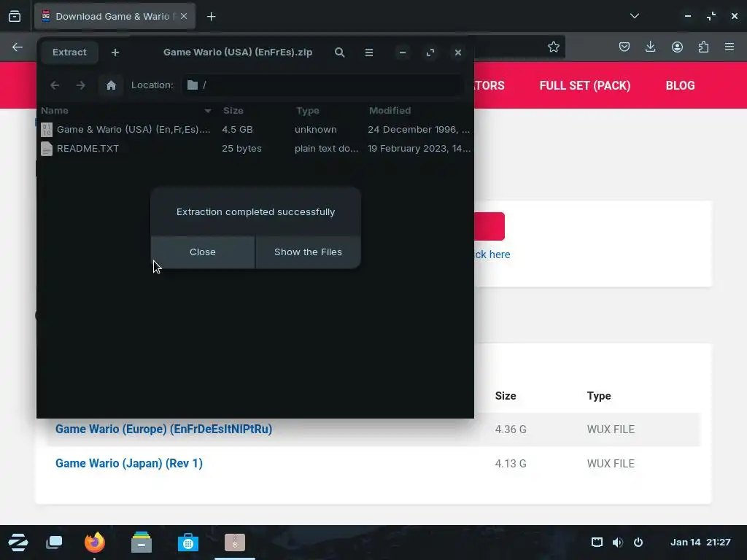Click the 'click here' link on webpage

point(492,254)
